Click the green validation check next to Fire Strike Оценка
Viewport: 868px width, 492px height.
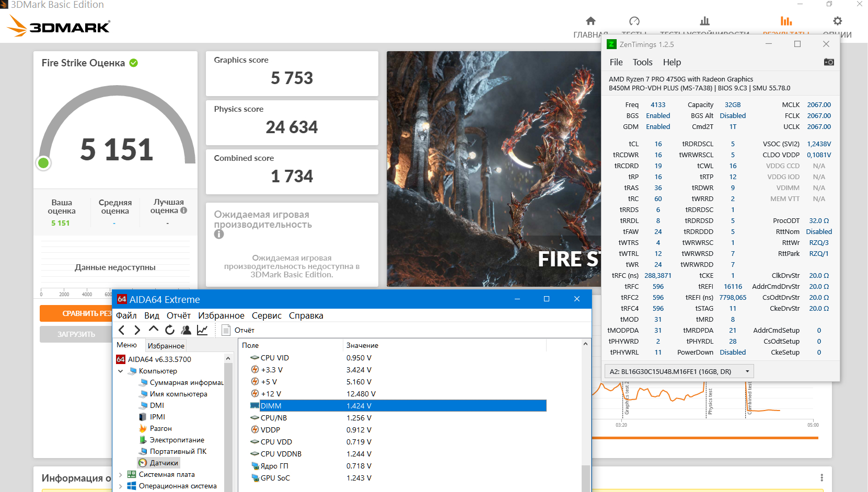pyautogui.click(x=134, y=63)
